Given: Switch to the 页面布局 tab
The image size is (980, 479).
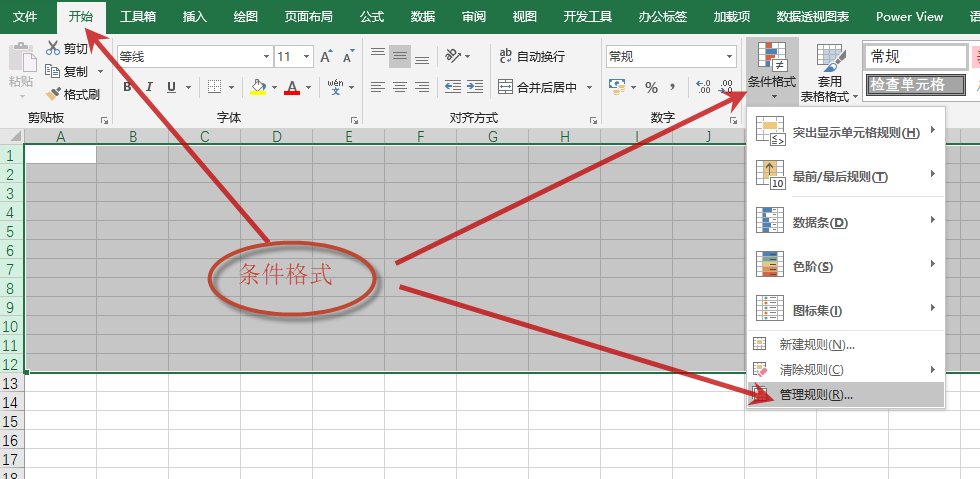Looking at the screenshot, I should click(308, 16).
